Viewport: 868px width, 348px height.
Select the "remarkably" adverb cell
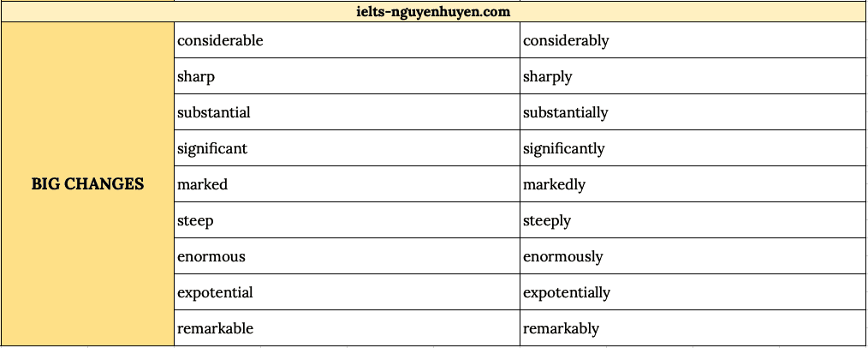(x=692, y=328)
